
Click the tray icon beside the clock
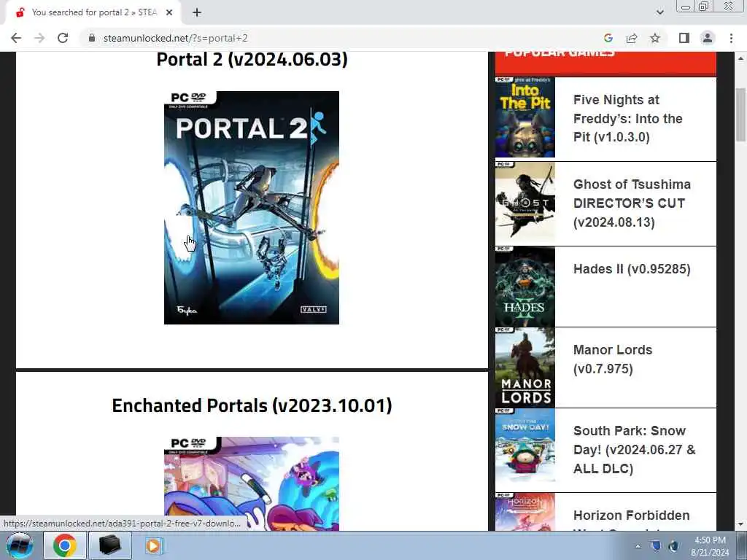673,546
